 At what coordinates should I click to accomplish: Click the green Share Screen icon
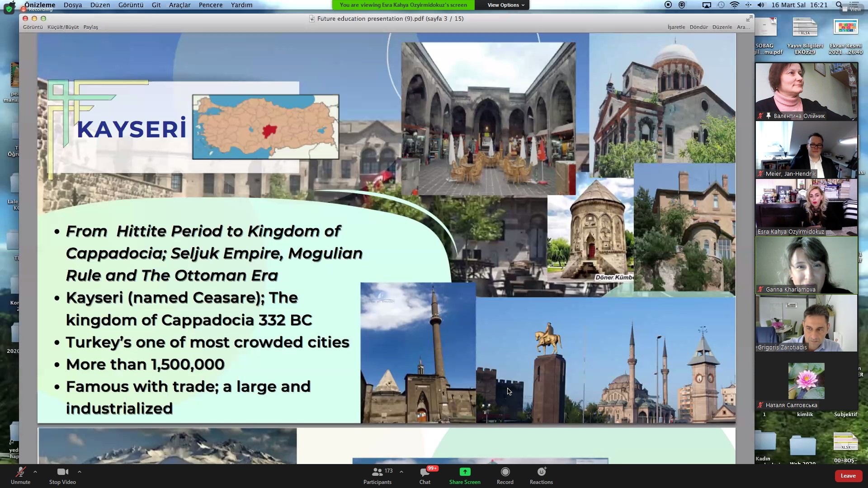tap(465, 472)
